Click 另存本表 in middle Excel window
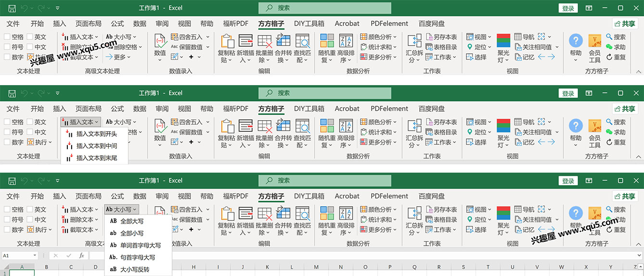This screenshot has height=276, width=644. 441,122
